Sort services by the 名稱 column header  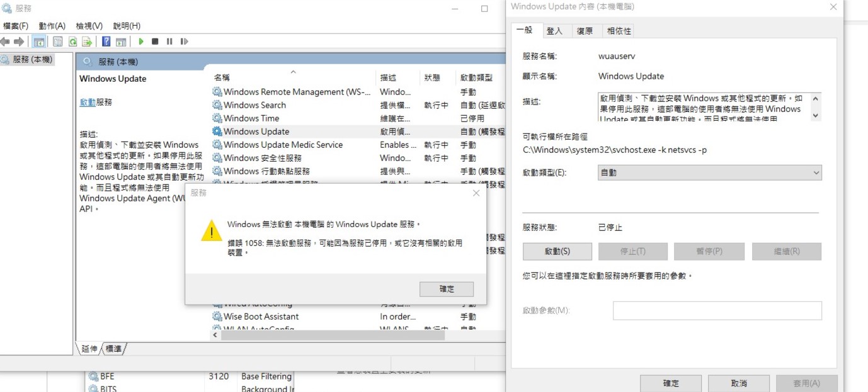pos(222,77)
